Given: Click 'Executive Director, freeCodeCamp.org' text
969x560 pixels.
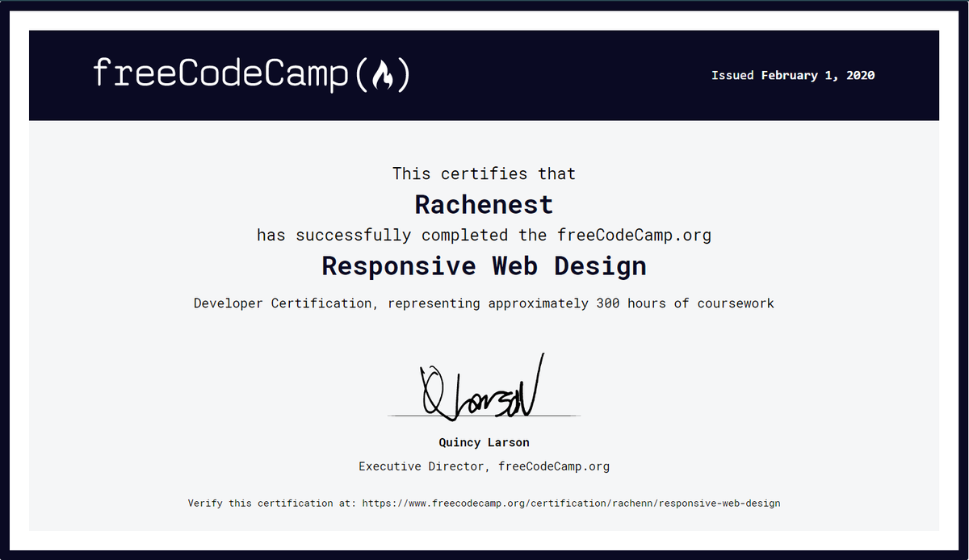Looking at the screenshot, I should pyautogui.click(x=484, y=466).
